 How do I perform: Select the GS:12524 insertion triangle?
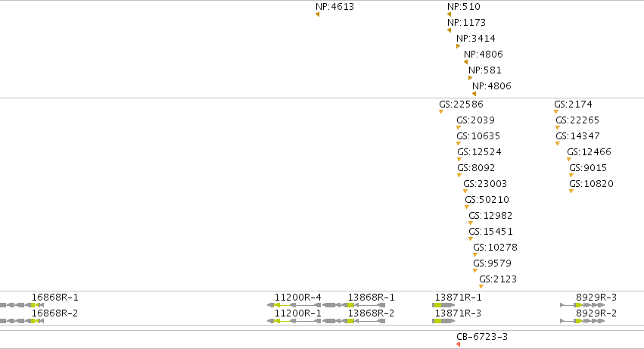(x=459, y=160)
